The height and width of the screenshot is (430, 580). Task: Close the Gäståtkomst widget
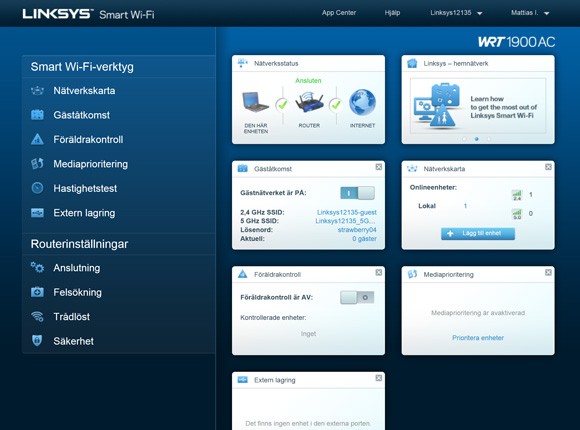coord(379,167)
